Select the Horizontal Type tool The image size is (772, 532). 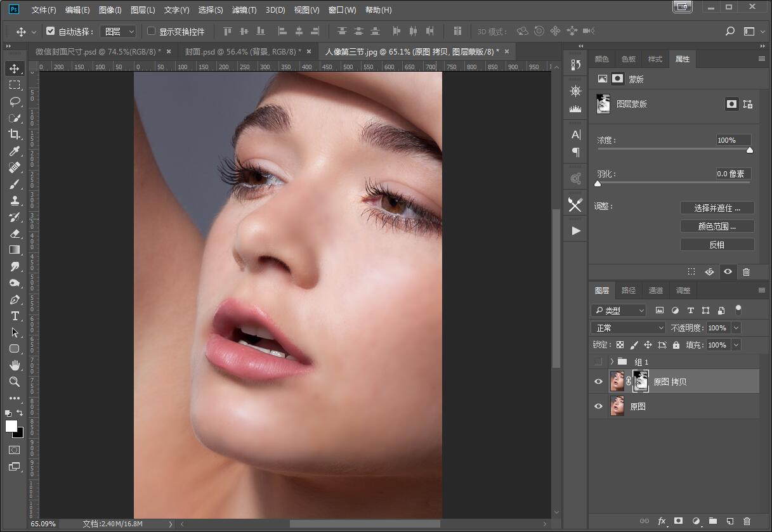[15, 316]
